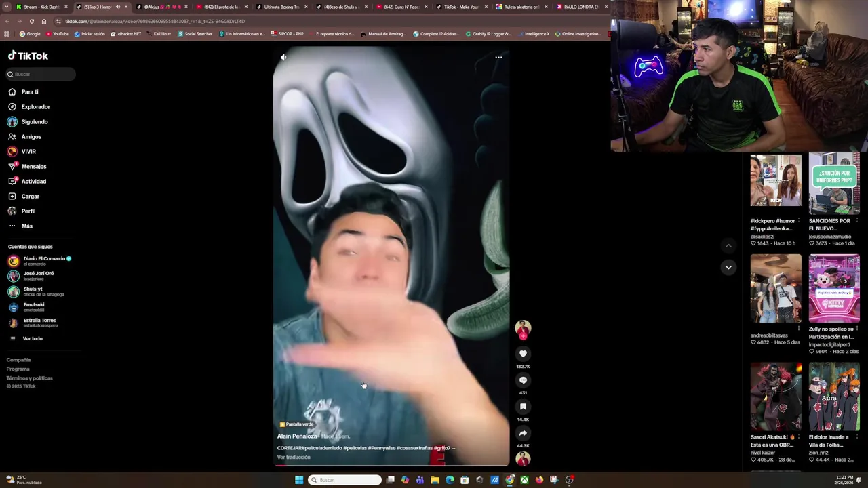Open the Cargar upload page
The width and height of the screenshot is (868, 488).
(x=24, y=196)
